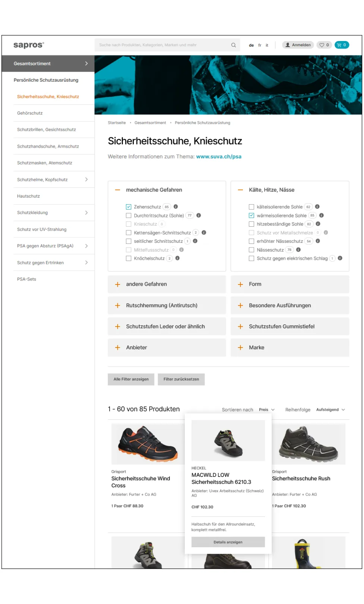Show info icon for wärmeisolierende Sohle
Viewport: 364px width, 604px height.
[x=322, y=216]
